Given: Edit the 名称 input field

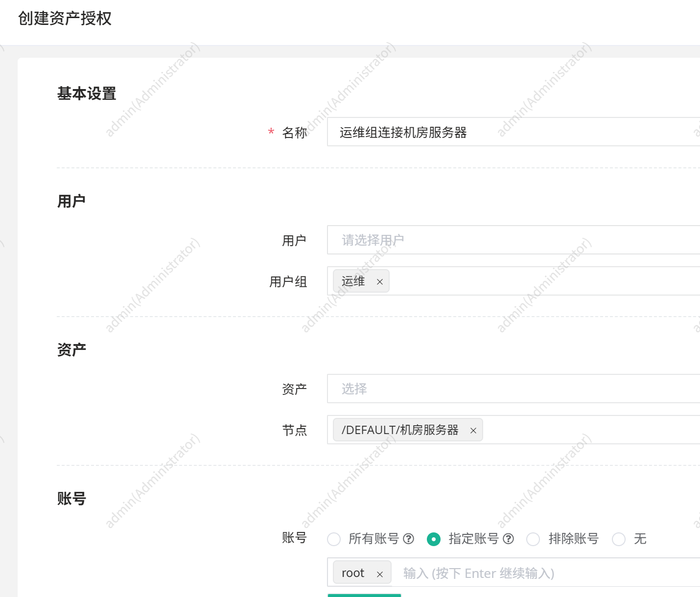Looking at the screenshot, I should tap(513, 132).
